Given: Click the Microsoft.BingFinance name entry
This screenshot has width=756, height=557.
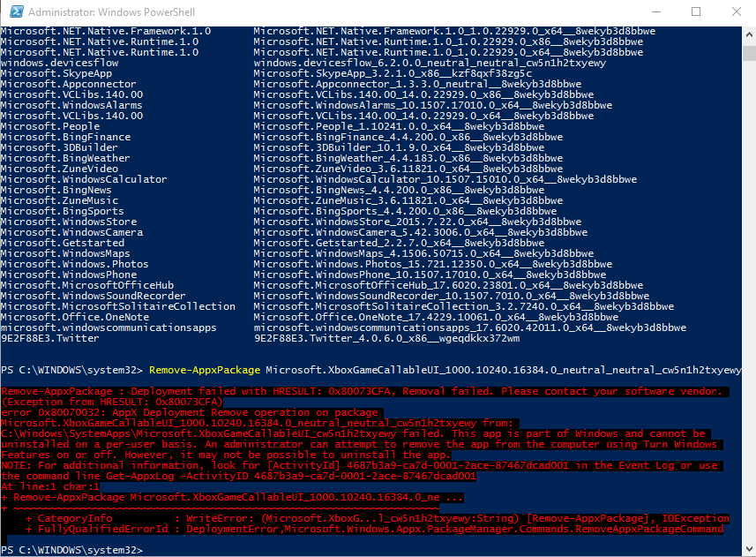Looking at the screenshot, I should pos(65,137).
